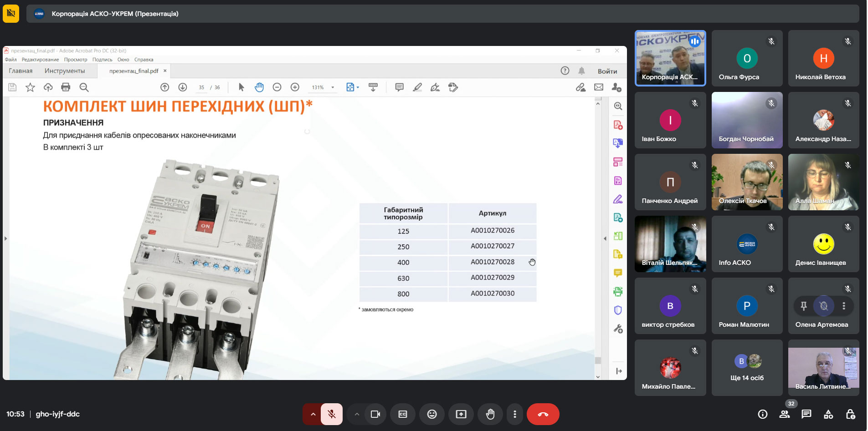This screenshot has width=868, height=431.
Task: Open video settings chevron next to camera
Action: 357,414
